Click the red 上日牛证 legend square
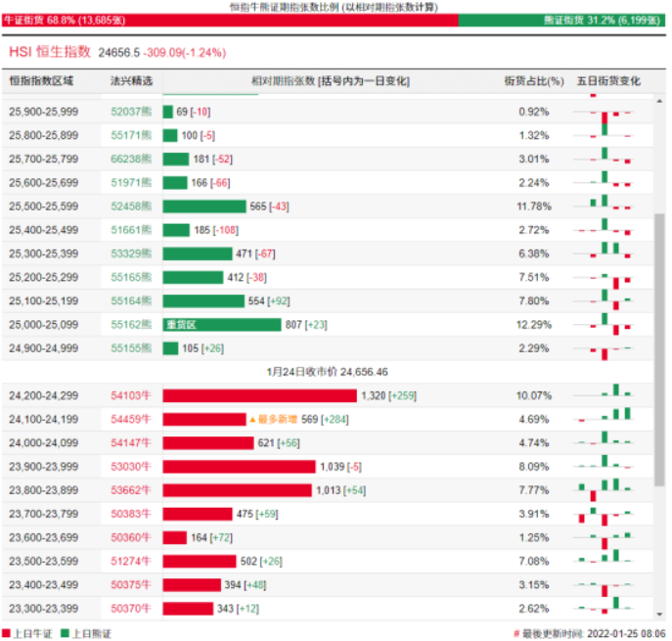 point(6,633)
